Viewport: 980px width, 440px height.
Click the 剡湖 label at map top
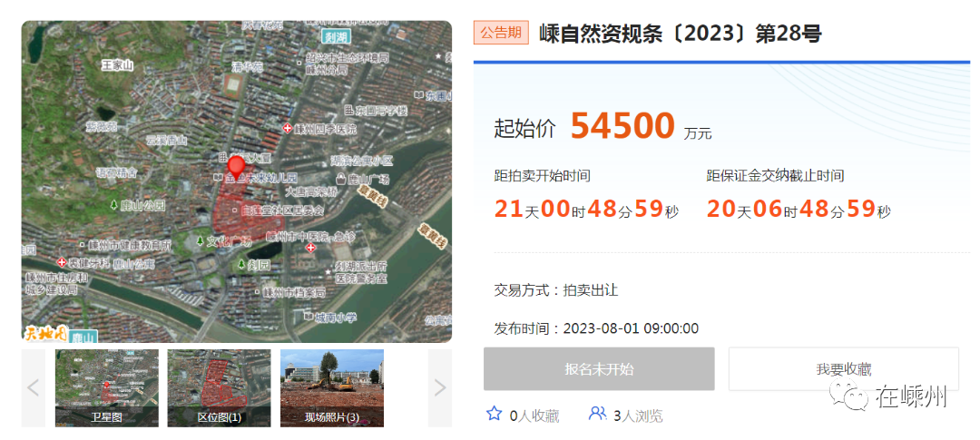click(x=338, y=37)
